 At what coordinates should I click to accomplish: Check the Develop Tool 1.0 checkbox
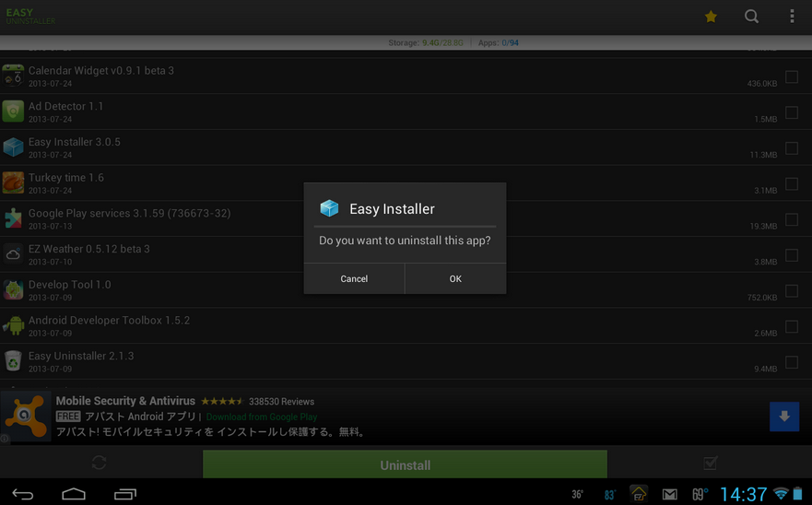click(x=792, y=291)
